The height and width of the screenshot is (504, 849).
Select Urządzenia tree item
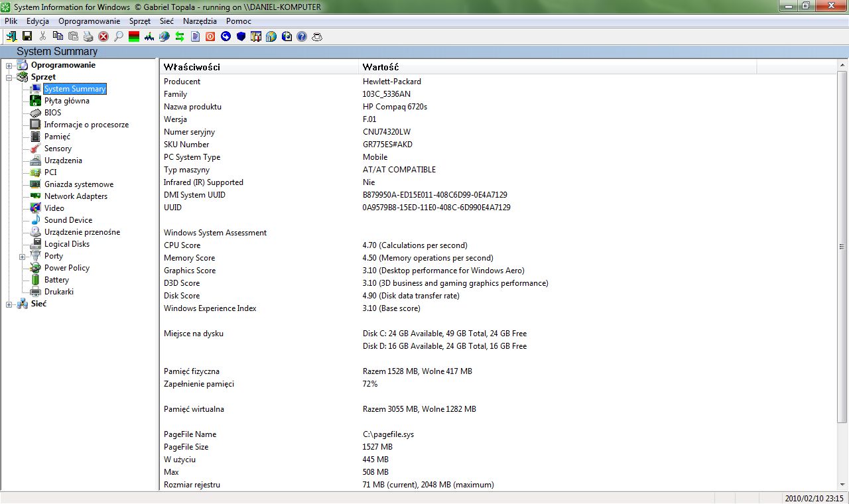(63, 160)
